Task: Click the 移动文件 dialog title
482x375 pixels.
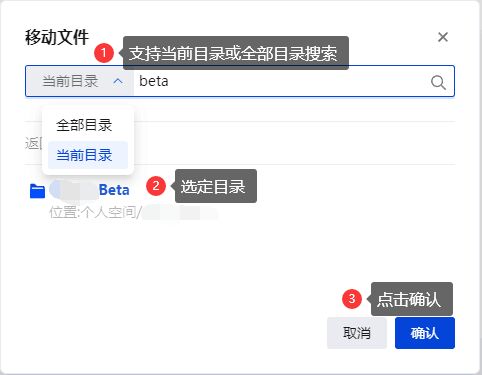Action: tap(57, 37)
